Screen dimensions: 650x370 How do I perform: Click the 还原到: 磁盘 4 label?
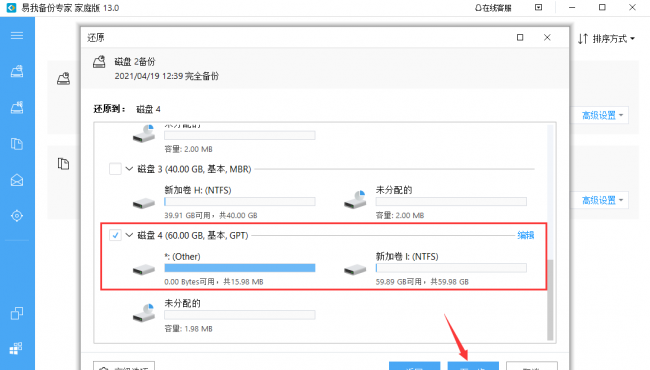[127, 109]
